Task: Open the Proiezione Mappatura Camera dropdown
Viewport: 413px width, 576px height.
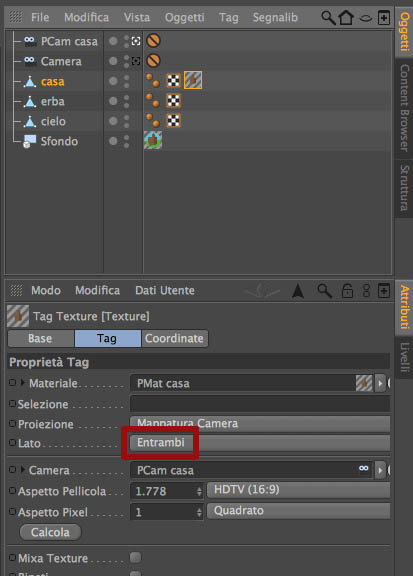Action: (x=260, y=424)
